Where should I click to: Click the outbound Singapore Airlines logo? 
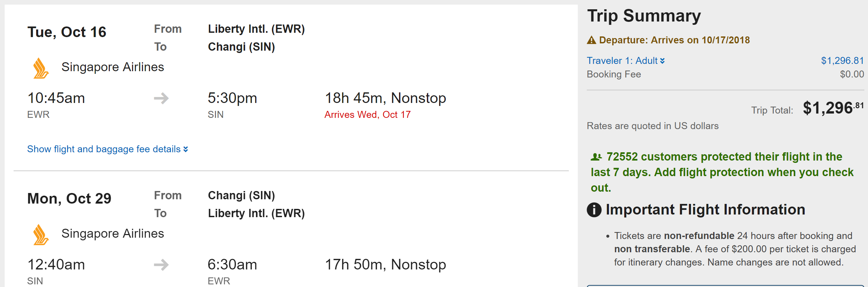[41, 68]
